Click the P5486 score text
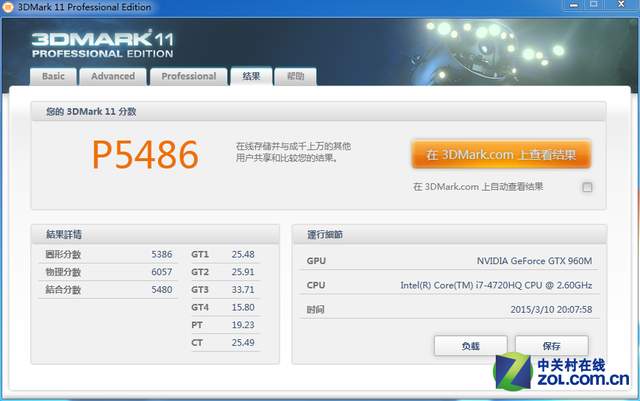640x401 pixels. click(x=145, y=154)
